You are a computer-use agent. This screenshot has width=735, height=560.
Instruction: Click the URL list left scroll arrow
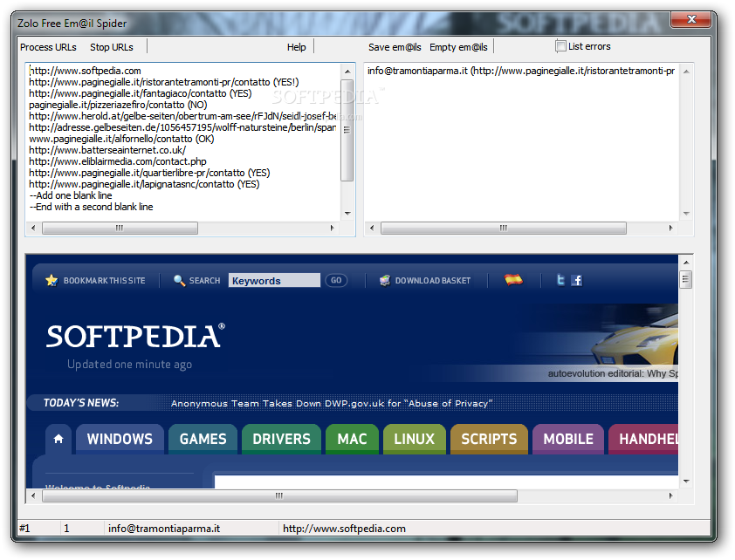[x=33, y=228]
